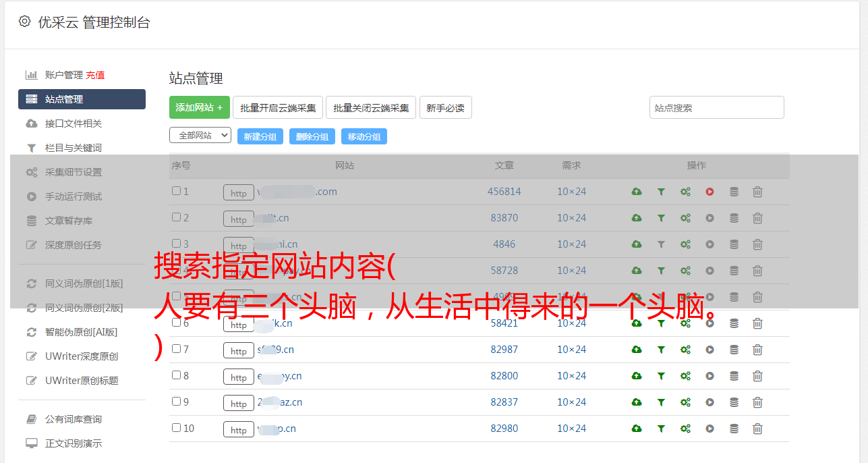Click the 站点搜索 search field
868x463 pixels.
717,107
